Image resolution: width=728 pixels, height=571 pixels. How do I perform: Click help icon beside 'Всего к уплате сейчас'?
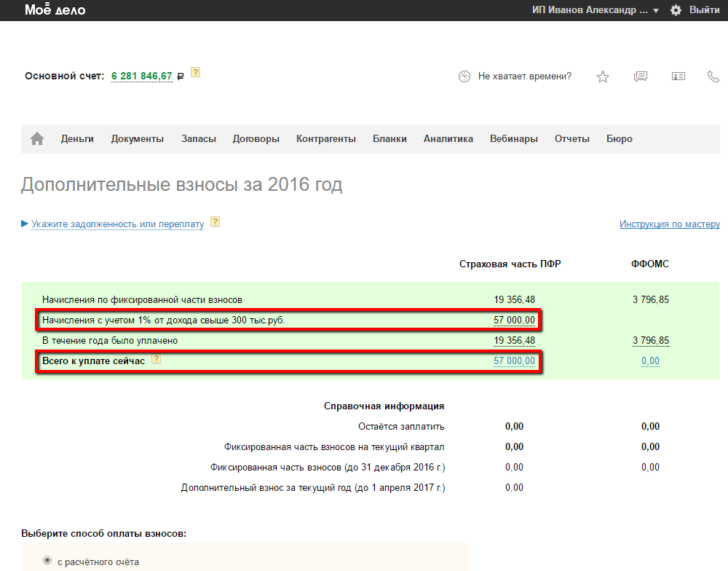156,359
